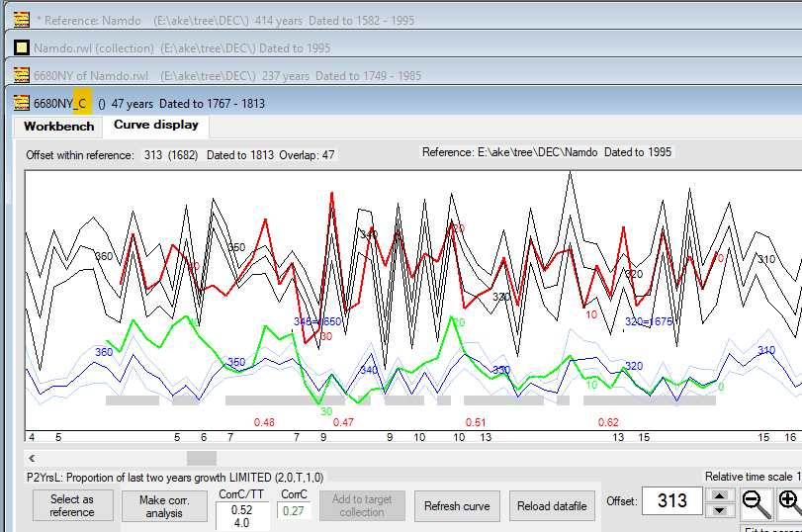The image size is (802, 532).
Task: Activate 6680NY of Namdo.rwl window title
Action: (x=403, y=75)
